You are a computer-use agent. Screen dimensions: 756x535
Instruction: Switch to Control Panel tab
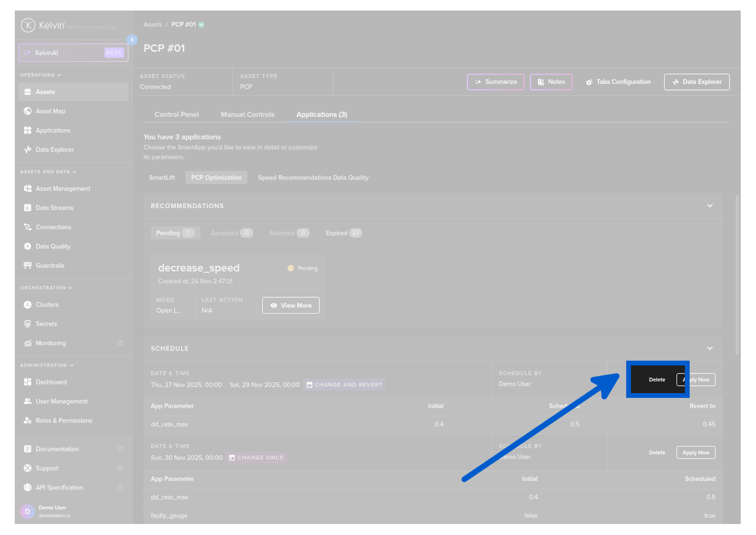177,115
